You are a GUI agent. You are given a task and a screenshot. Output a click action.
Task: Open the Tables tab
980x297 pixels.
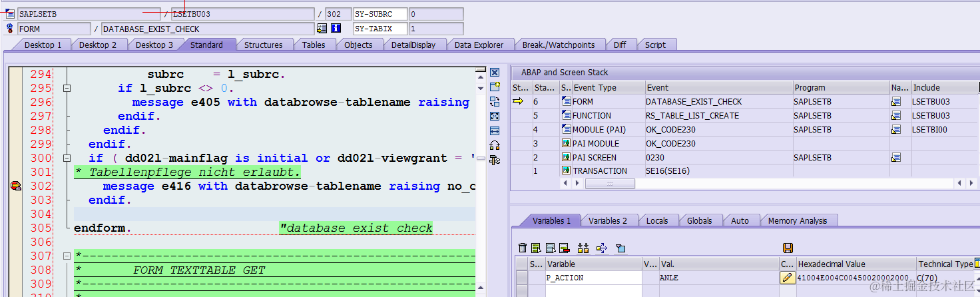(x=314, y=45)
